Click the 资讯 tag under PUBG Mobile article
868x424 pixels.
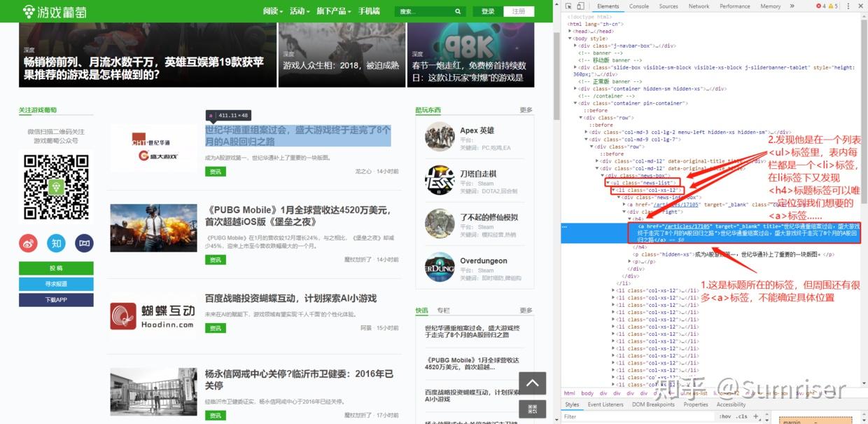(216, 260)
